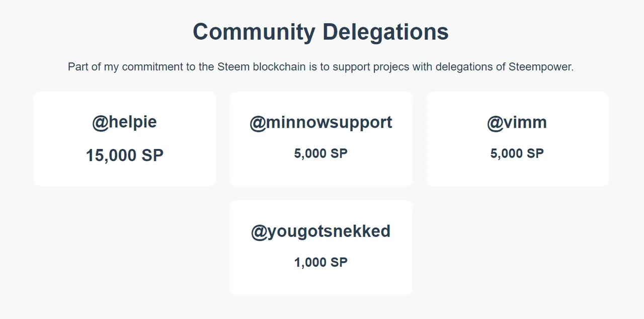This screenshot has height=319, width=644.
Task: Open the @yougotsnekked account link
Action: [x=321, y=231]
